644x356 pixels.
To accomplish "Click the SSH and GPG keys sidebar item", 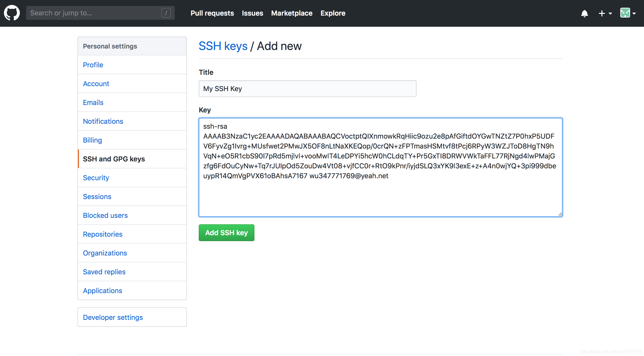I will click(114, 159).
